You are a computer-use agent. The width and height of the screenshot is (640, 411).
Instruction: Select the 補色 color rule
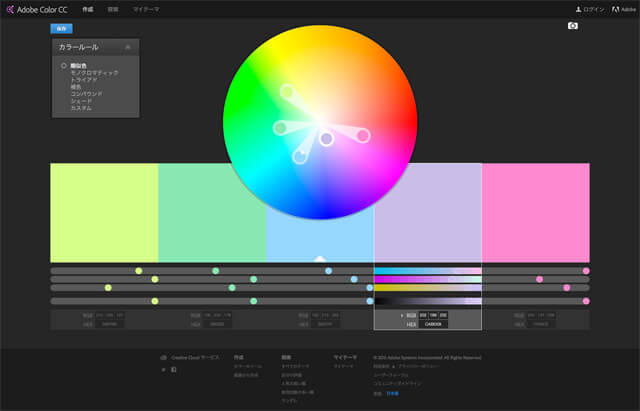pos(76,87)
